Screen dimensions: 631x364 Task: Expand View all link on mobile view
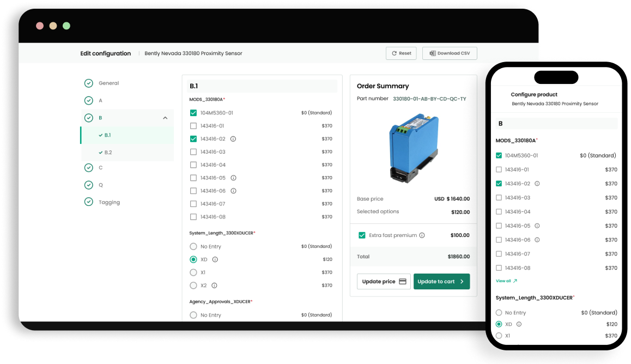(x=506, y=281)
